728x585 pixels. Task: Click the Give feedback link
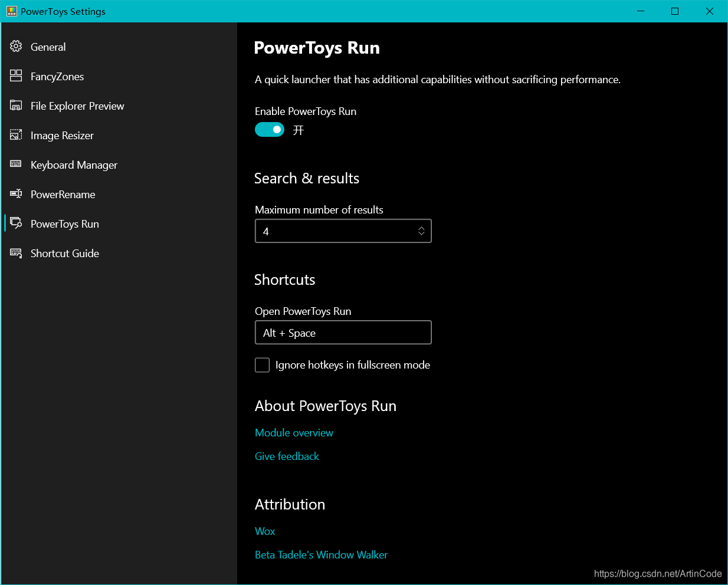pyautogui.click(x=287, y=456)
